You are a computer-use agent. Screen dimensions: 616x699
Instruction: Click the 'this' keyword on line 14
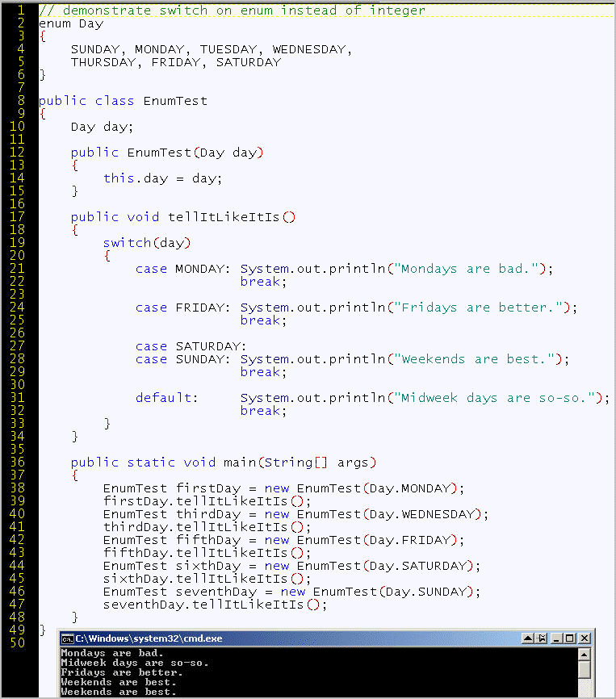119,178
